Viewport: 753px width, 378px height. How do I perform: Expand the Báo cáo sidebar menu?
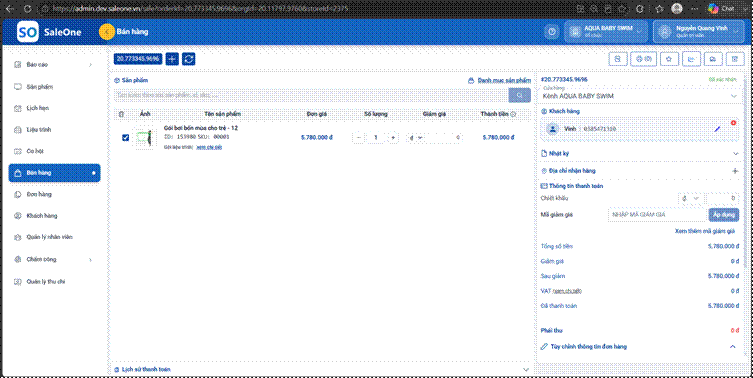[x=54, y=64]
